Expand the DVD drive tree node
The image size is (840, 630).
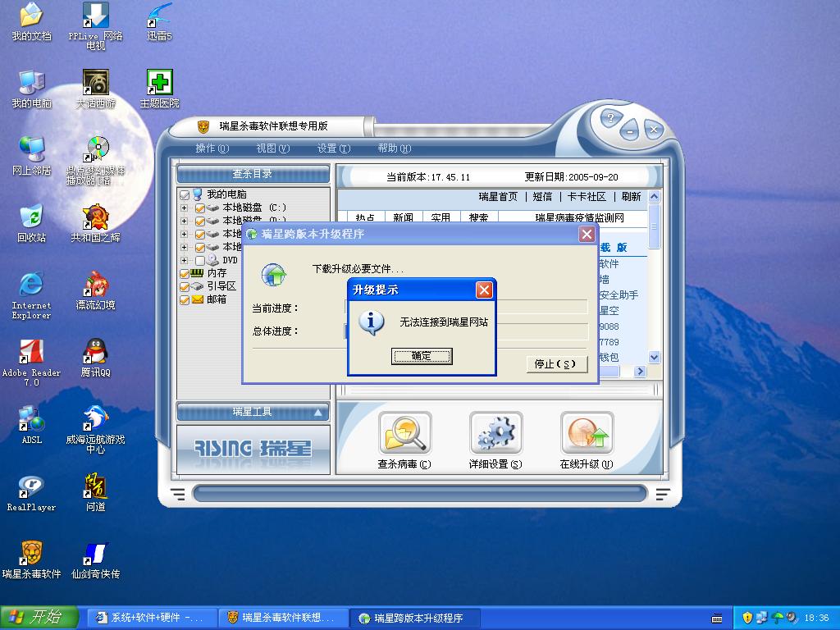(x=185, y=260)
